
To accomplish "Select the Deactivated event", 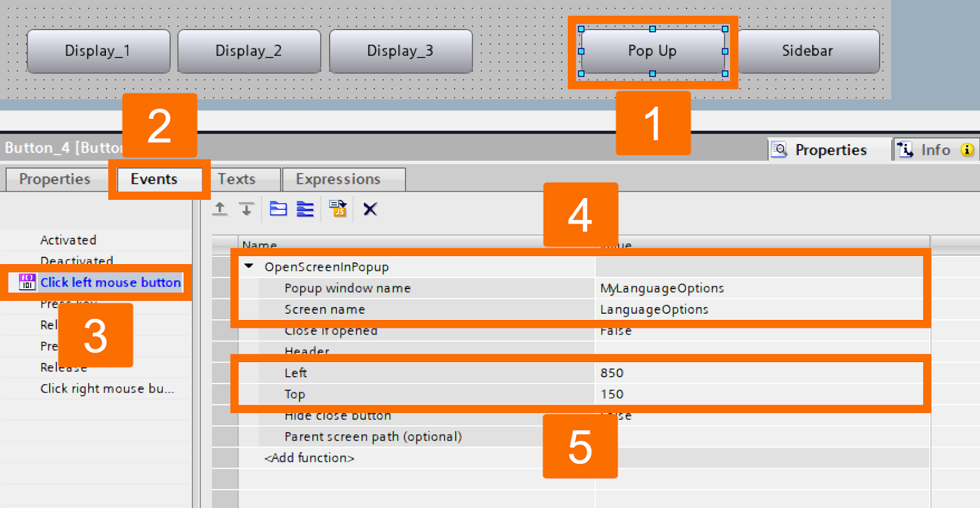I will point(77,260).
